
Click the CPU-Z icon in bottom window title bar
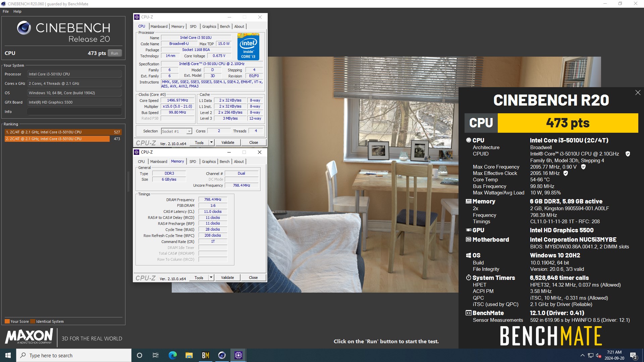(x=137, y=152)
